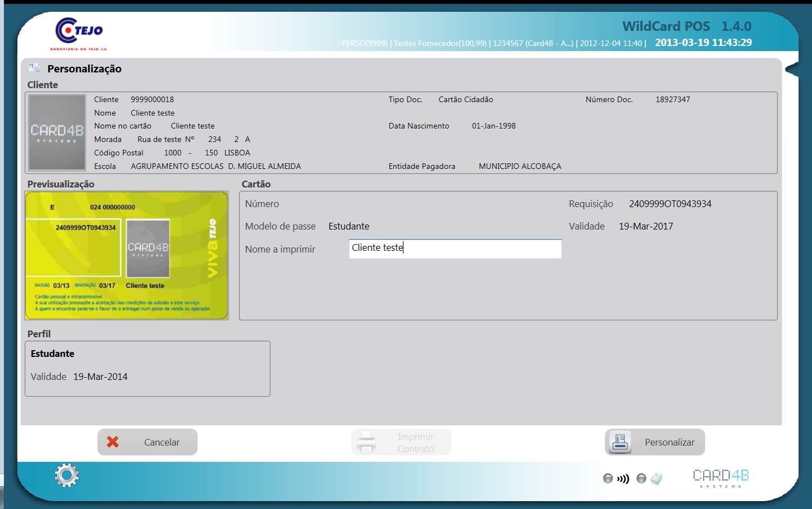The width and height of the screenshot is (812, 509).
Task: Click the red X icon on Cancelar
Action: coord(113,442)
